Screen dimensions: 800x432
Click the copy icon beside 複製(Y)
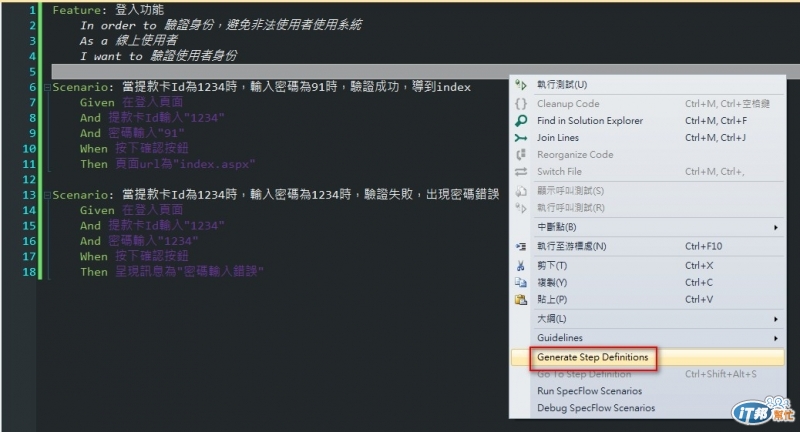pos(520,282)
